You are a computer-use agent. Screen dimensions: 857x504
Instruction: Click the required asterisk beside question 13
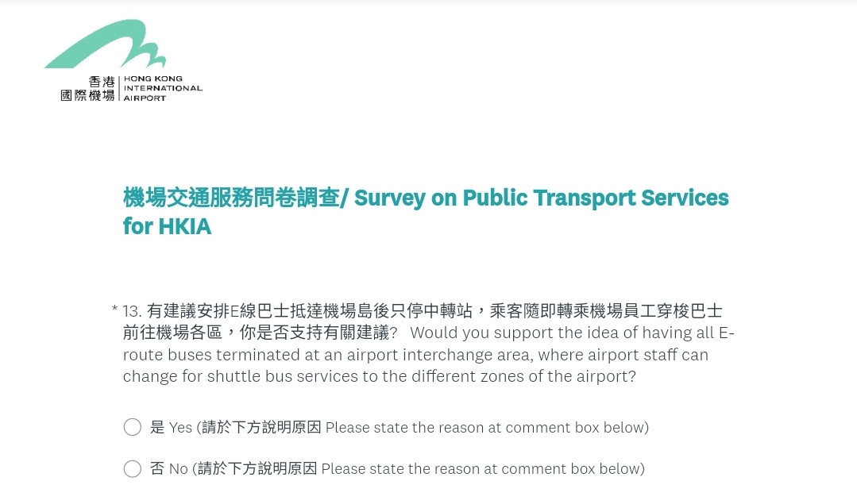tap(115, 310)
